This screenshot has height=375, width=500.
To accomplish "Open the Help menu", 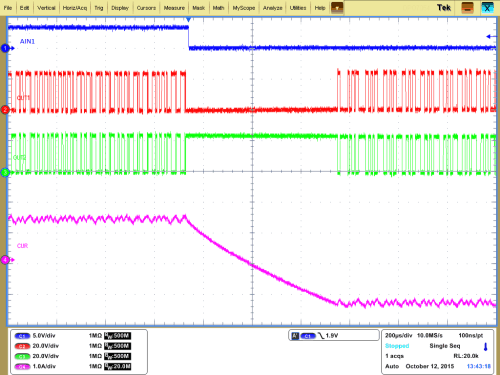I will [x=320, y=8].
